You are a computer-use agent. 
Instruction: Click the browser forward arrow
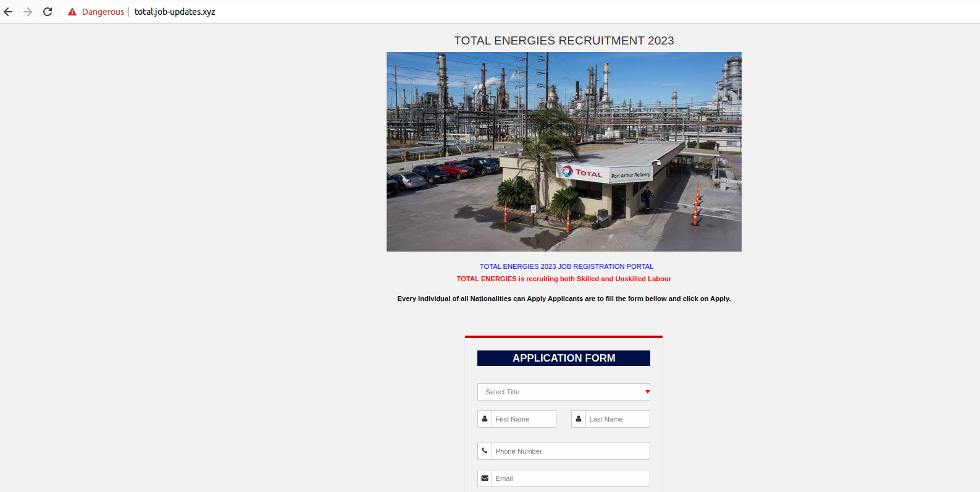coord(28,12)
